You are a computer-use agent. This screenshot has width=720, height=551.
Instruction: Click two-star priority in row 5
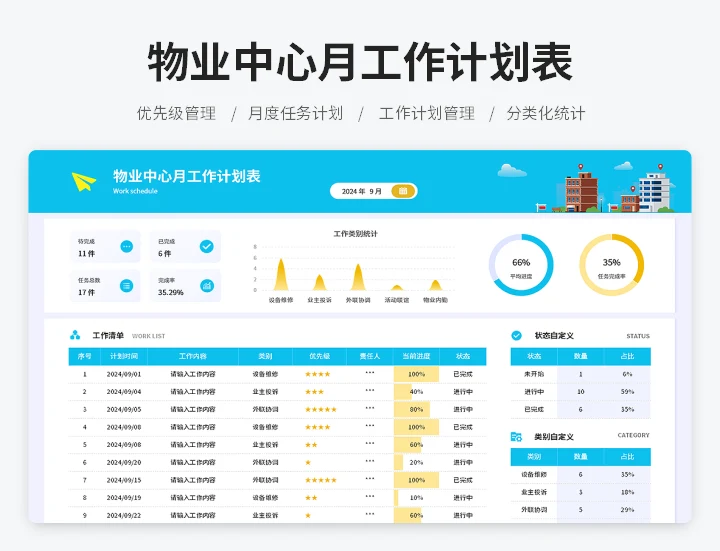pyautogui.click(x=311, y=445)
